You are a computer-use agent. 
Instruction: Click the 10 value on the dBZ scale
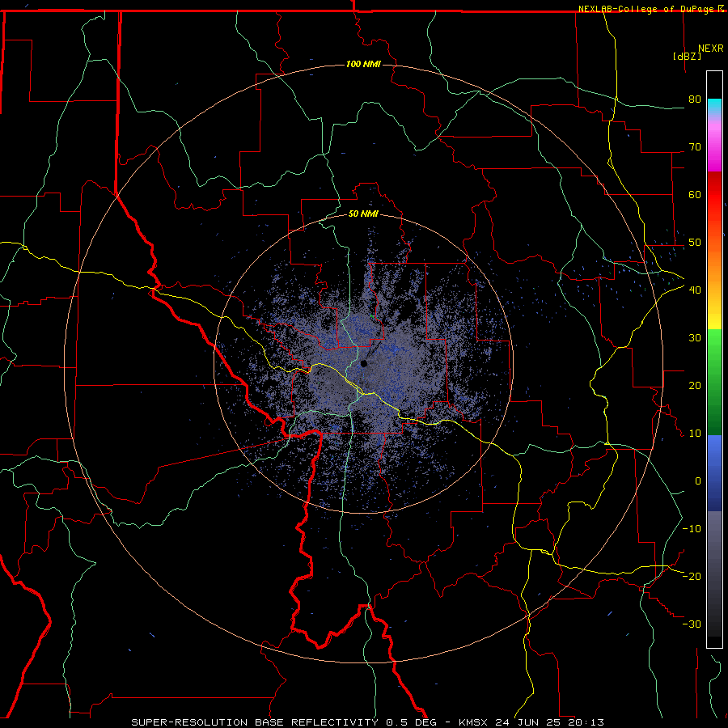(x=695, y=434)
